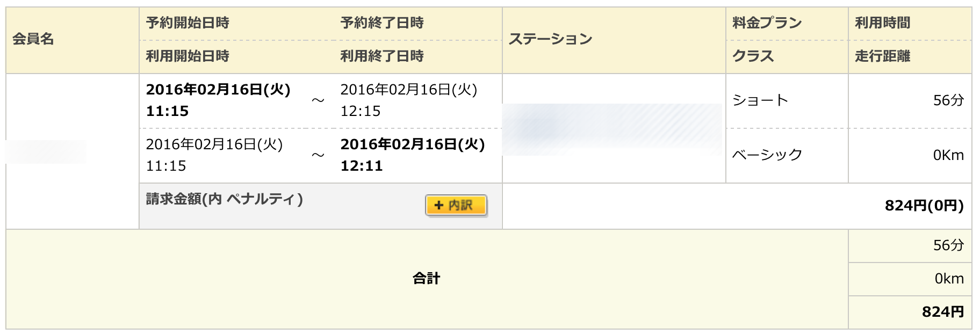The height and width of the screenshot is (335, 980).
Task: Click the blurred station name cell
Action: 612,129
